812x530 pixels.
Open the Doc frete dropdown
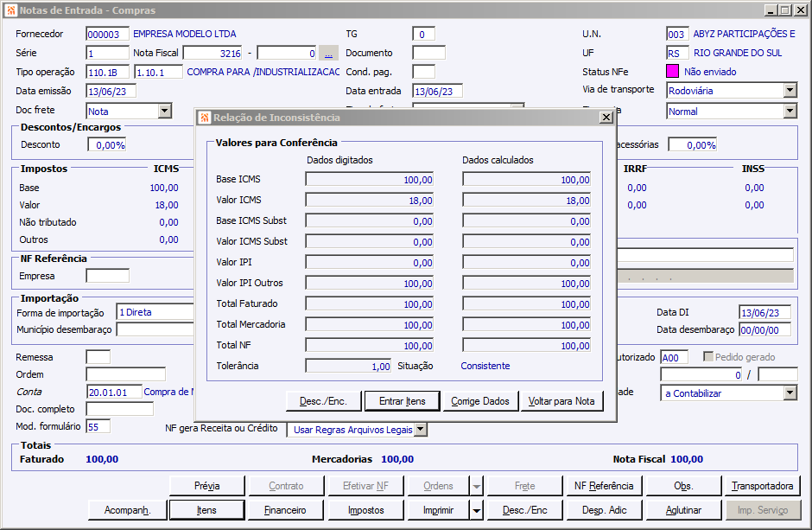[164, 111]
